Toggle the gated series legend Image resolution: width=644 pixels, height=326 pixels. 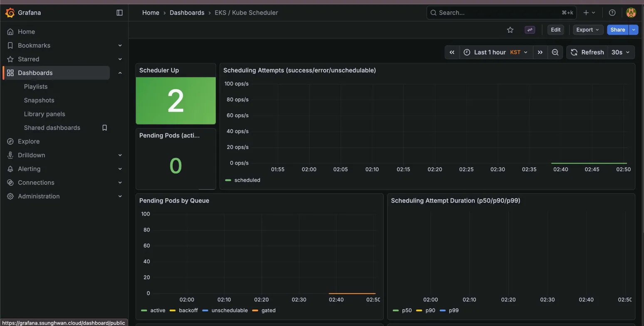click(268, 310)
